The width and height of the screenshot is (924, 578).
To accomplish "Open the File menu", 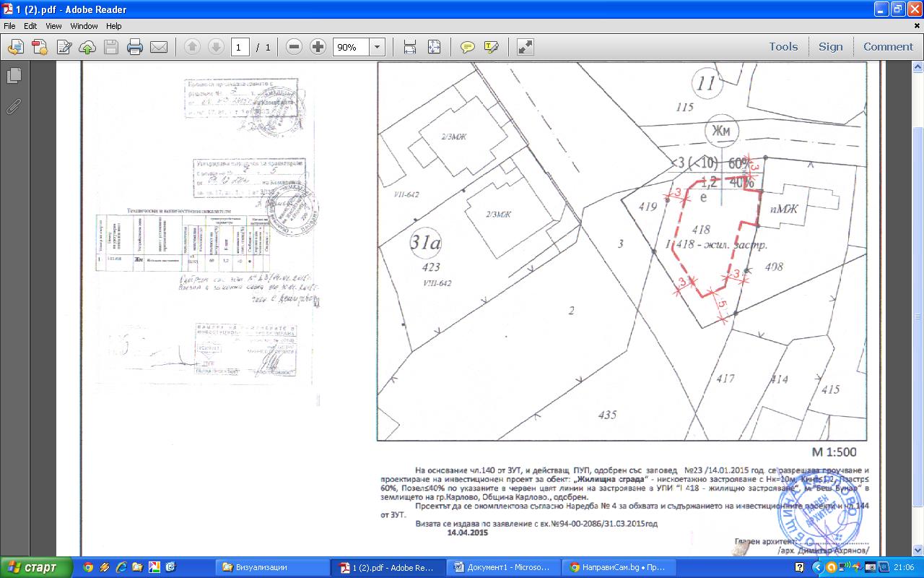I will tap(10, 26).
